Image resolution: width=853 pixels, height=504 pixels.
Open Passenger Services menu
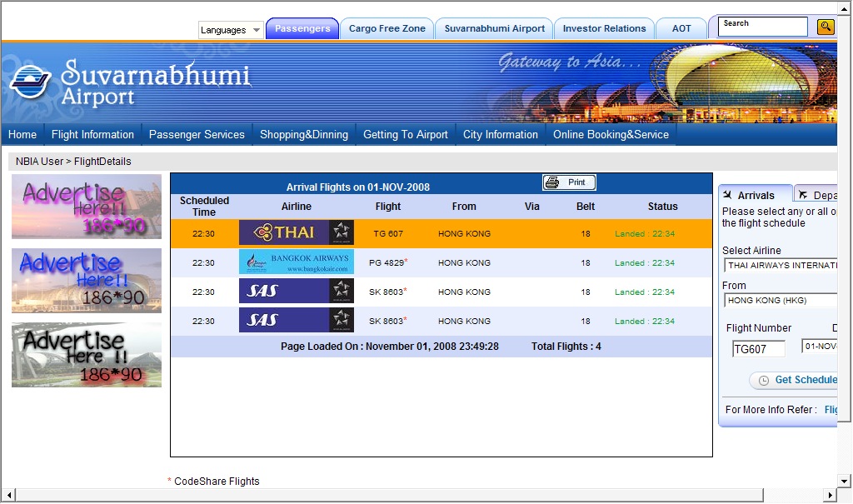coord(197,134)
